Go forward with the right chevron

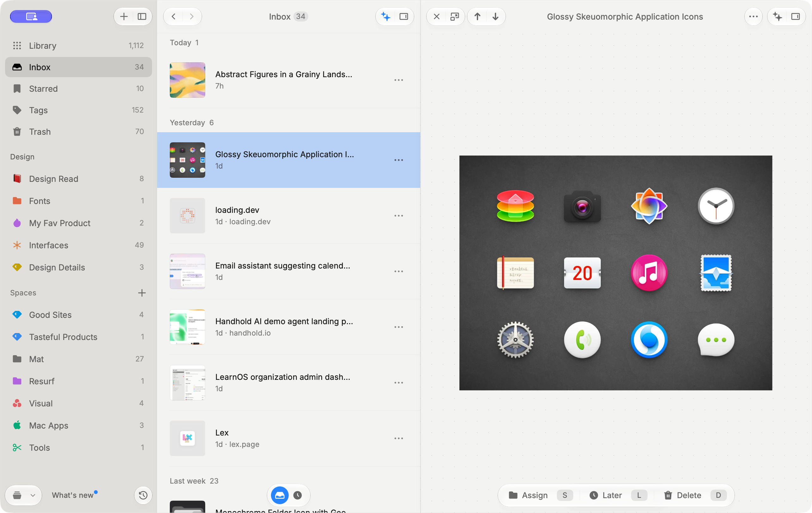tap(192, 16)
